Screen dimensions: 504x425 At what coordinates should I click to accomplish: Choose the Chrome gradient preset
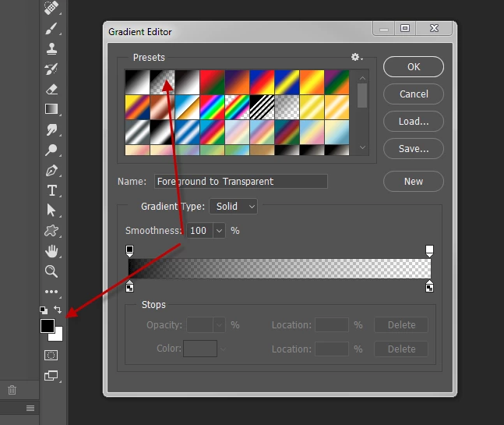pos(188,107)
